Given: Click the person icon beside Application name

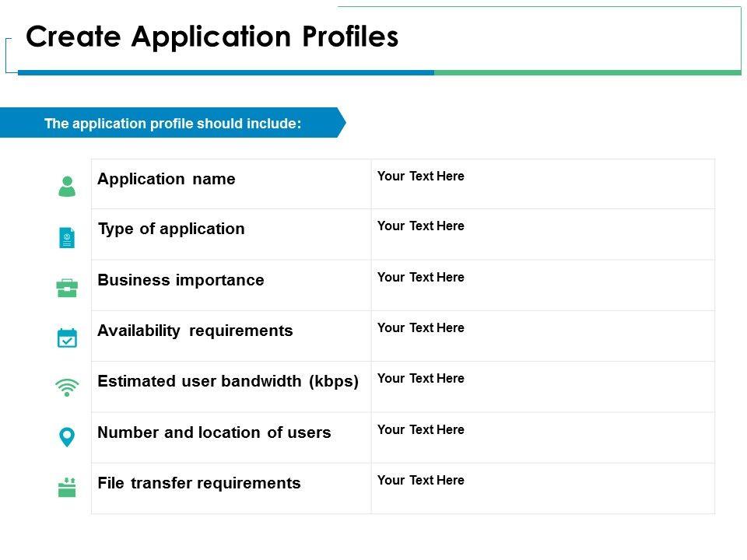Looking at the screenshot, I should (x=67, y=186).
